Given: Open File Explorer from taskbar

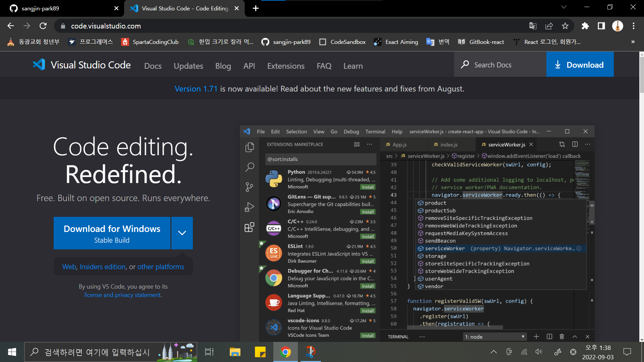Looking at the screenshot, I should click(235, 352).
